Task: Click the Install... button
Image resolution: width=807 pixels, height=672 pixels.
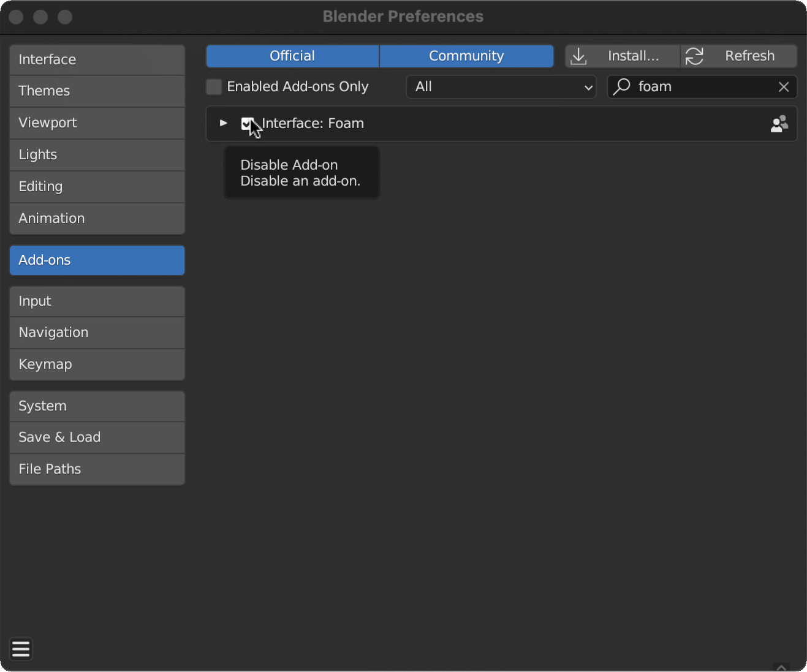Action: click(x=623, y=56)
